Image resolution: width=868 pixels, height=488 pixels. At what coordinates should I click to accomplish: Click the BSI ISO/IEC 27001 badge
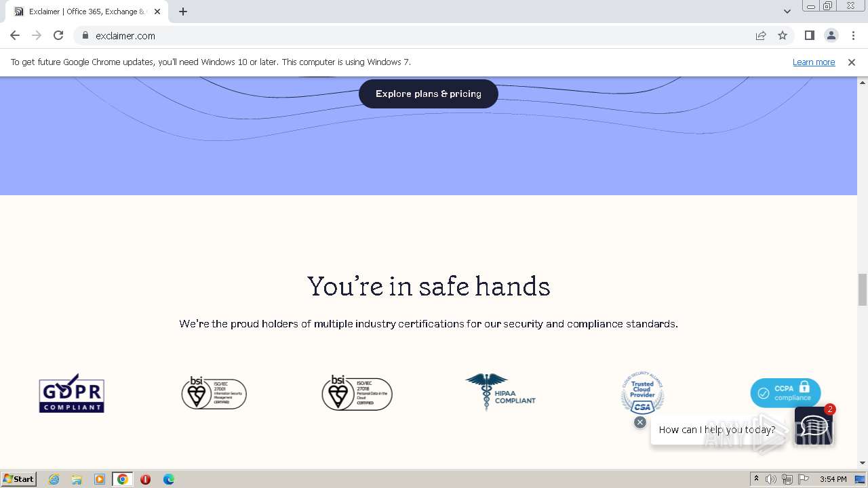coord(214,393)
